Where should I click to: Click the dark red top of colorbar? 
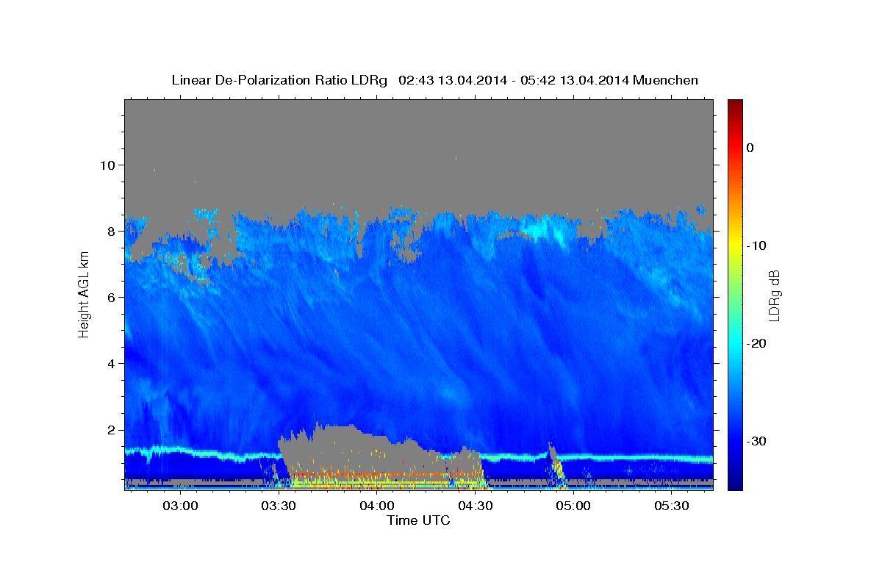coord(735,104)
